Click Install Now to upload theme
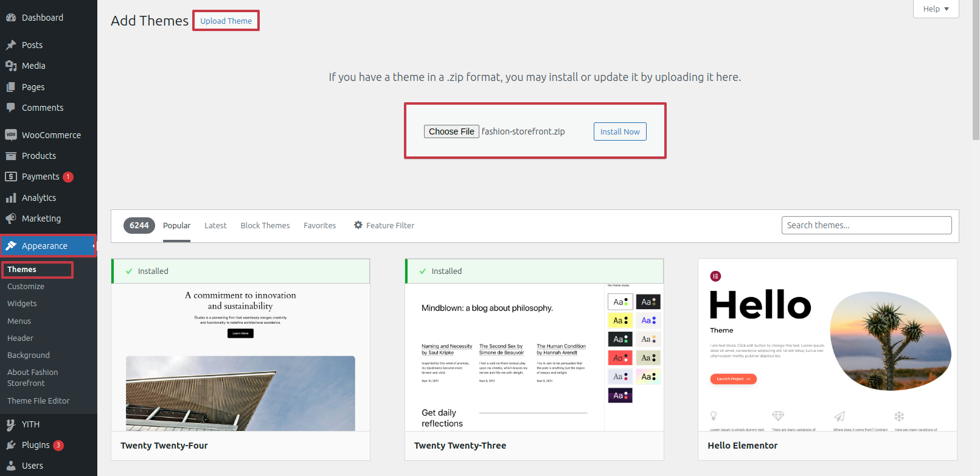Screen dimensions: 980x476 point(620,131)
